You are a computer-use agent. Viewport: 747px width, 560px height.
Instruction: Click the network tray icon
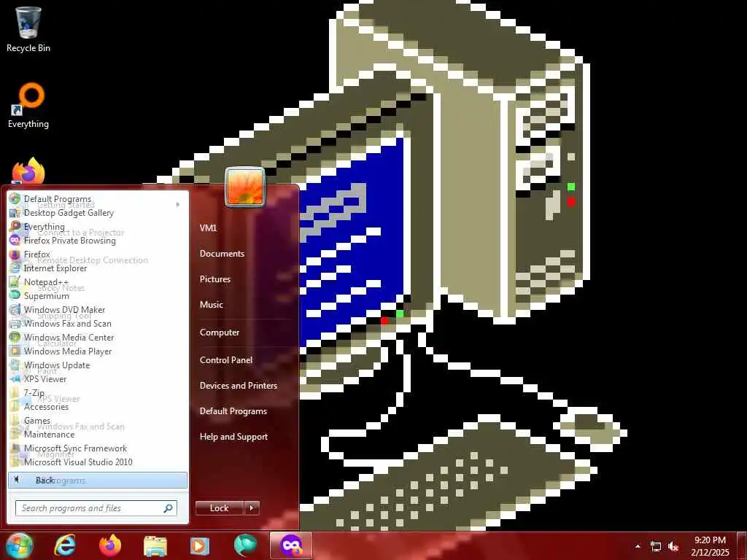pyautogui.click(x=656, y=546)
